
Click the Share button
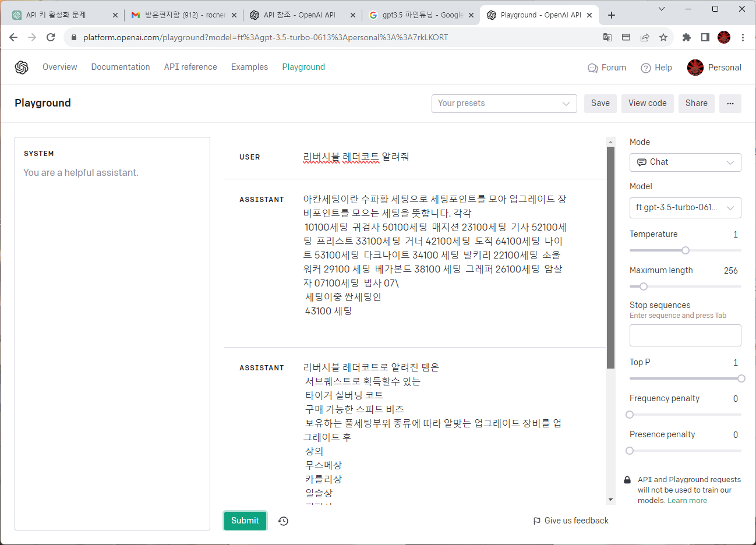click(x=697, y=104)
